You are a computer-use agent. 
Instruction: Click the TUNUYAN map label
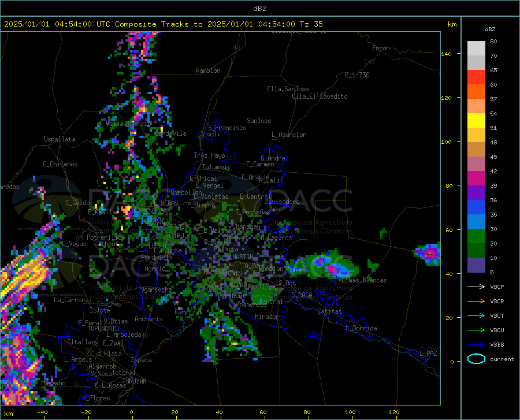[x=134, y=381]
